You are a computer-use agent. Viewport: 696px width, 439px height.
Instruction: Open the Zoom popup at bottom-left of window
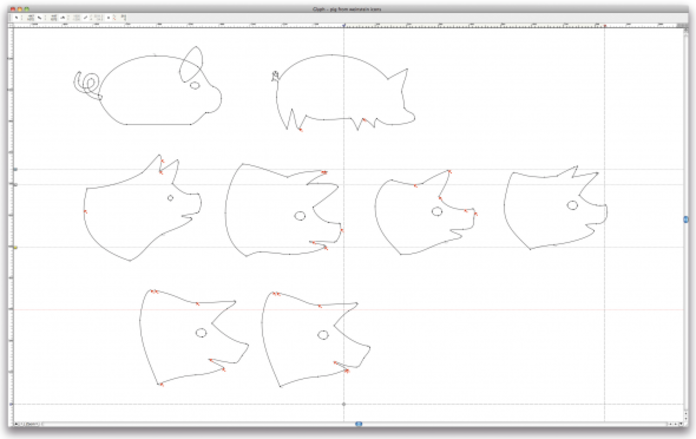(x=30, y=424)
